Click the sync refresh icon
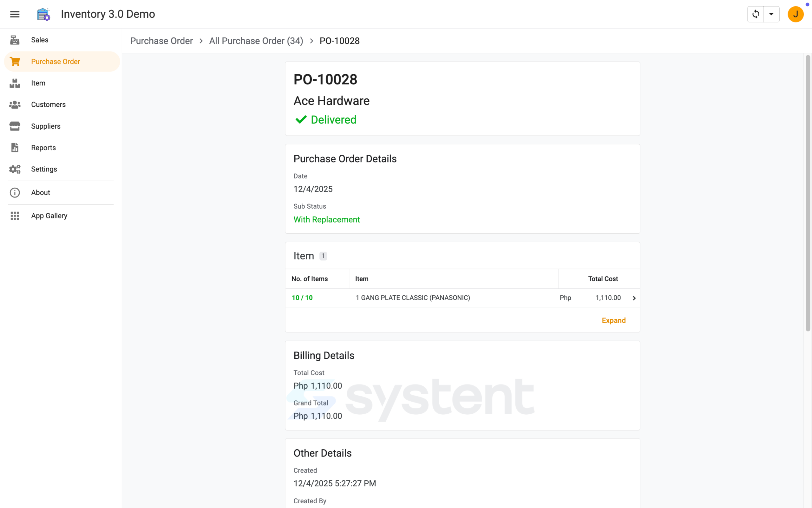The width and height of the screenshot is (812, 508). (x=756, y=14)
